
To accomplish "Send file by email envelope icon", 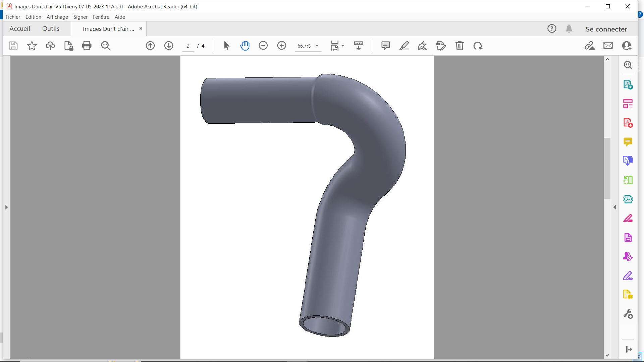I will 608,46.
